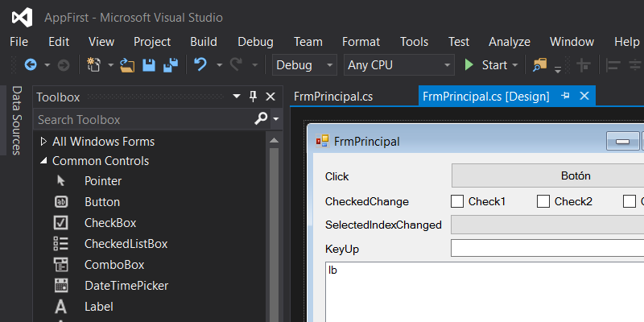The width and height of the screenshot is (644, 322).
Task: Select CheckBox control in the Toolbox
Action: click(x=110, y=223)
